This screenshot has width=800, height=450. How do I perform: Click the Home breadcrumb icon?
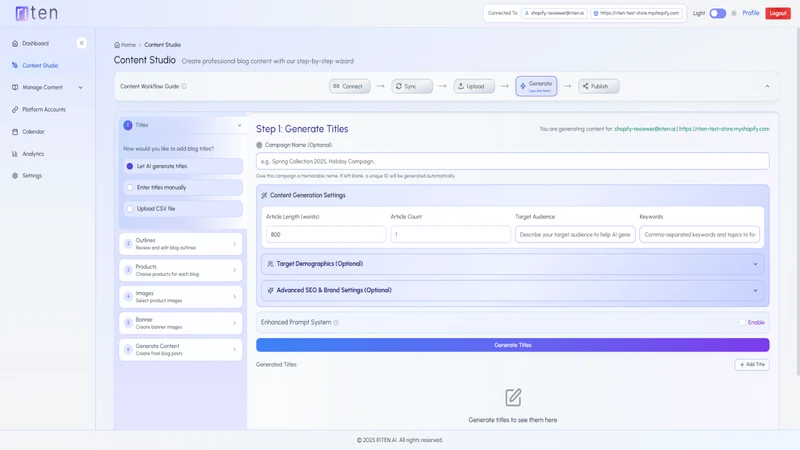pyautogui.click(x=117, y=45)
